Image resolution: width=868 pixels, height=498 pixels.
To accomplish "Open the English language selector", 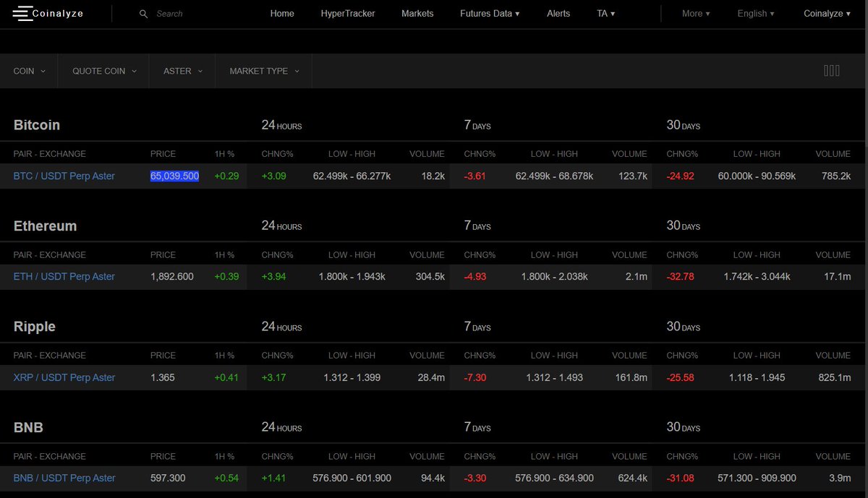I will pyautogui.click(x=755, y=13).
